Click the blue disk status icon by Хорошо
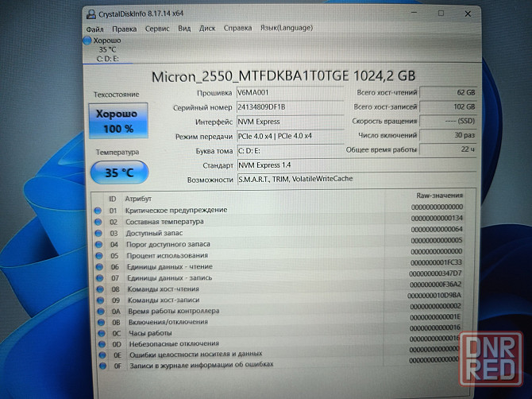Image resolution: width=532 pixels, height=399 pixels. [x=87, y=41]
